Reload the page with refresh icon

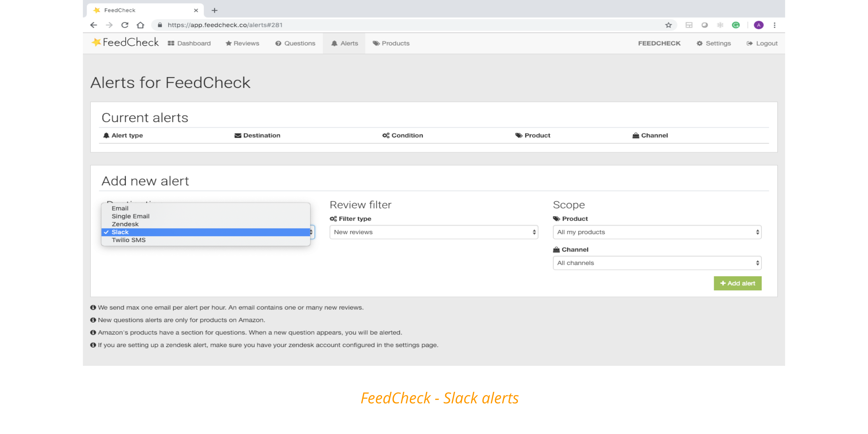coord(125,25)
